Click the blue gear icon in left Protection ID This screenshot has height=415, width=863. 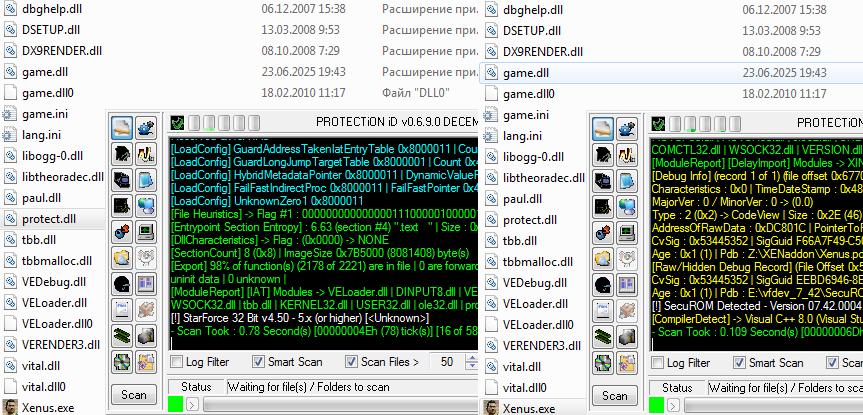[x=146, y=128]
